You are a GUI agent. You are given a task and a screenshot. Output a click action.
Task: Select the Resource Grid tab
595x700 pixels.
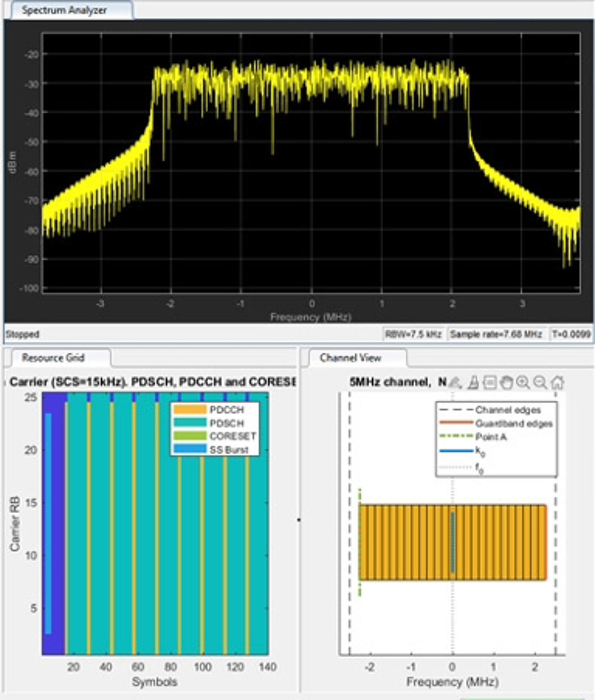tap(53, 358)
